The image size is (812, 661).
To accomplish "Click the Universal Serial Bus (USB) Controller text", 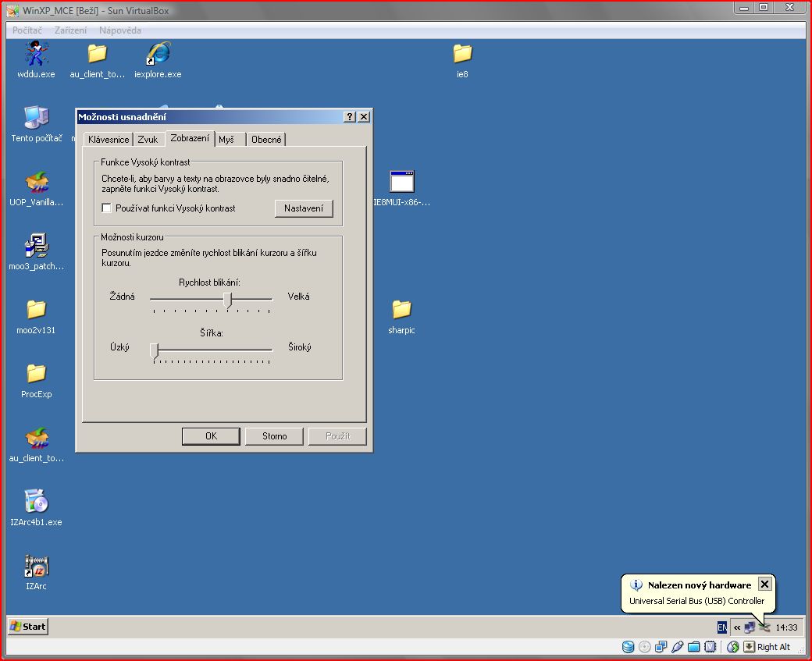I will point(696,601).
